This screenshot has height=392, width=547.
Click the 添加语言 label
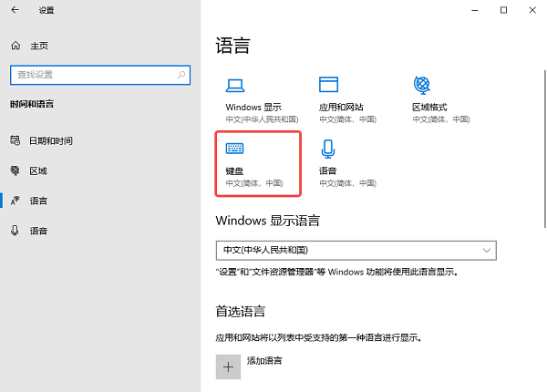coord(264,361)
